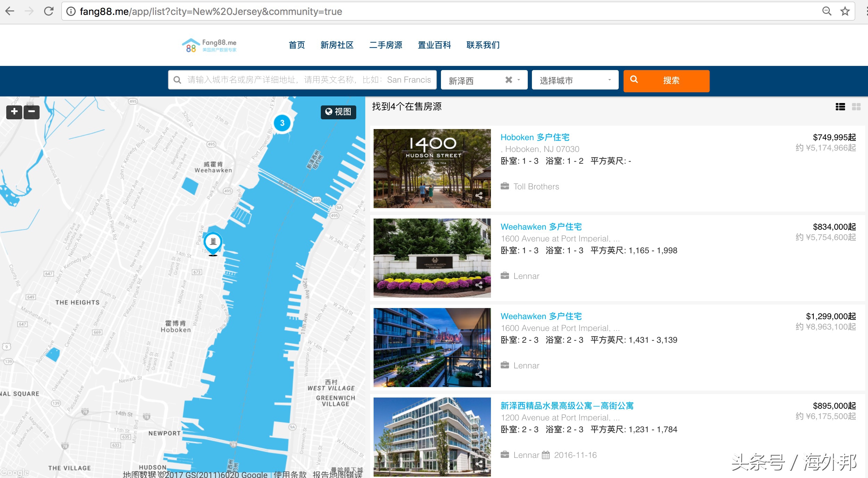Switch listings to grid view layout
Image resolution: width=868 pixels, height=478 pixels.
point(857,107)
